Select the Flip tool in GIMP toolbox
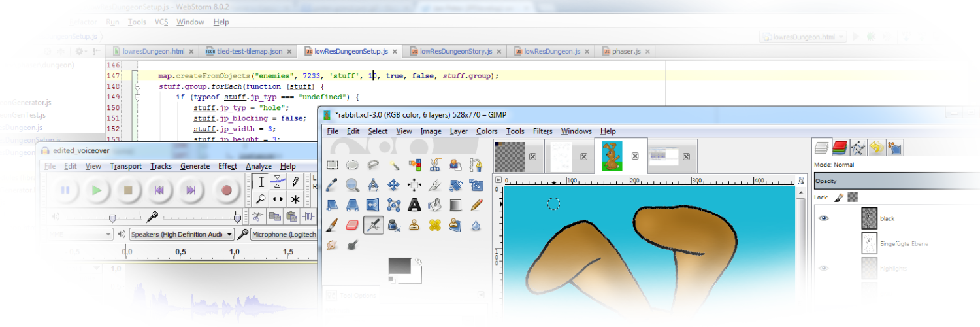 pyautogui.click(x=373, y=205)
